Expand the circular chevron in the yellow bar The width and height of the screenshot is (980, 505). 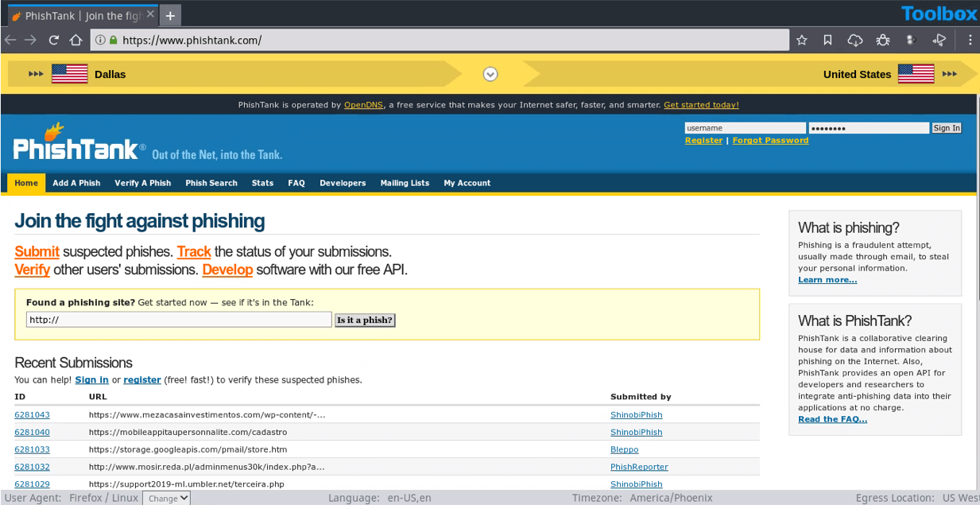[x=490, y=74]
